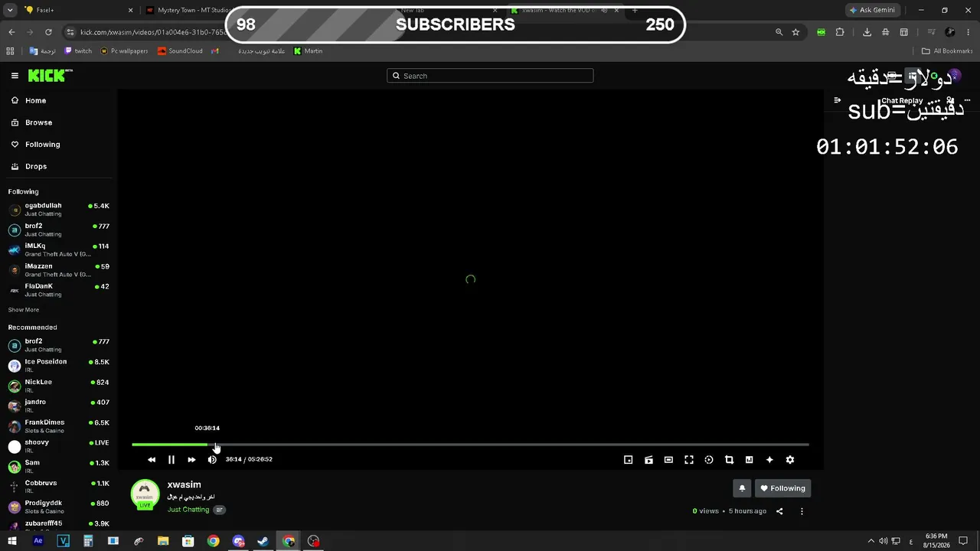Click the xwasim channel avatar
Image resolution: width=980 pixels, height=551 pixels.
[x=145, y=494]
